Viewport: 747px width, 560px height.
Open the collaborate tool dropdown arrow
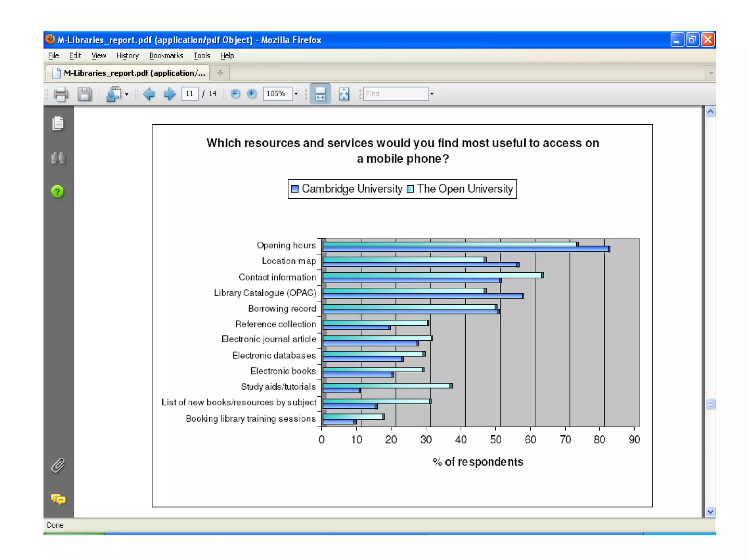[127, 94]
